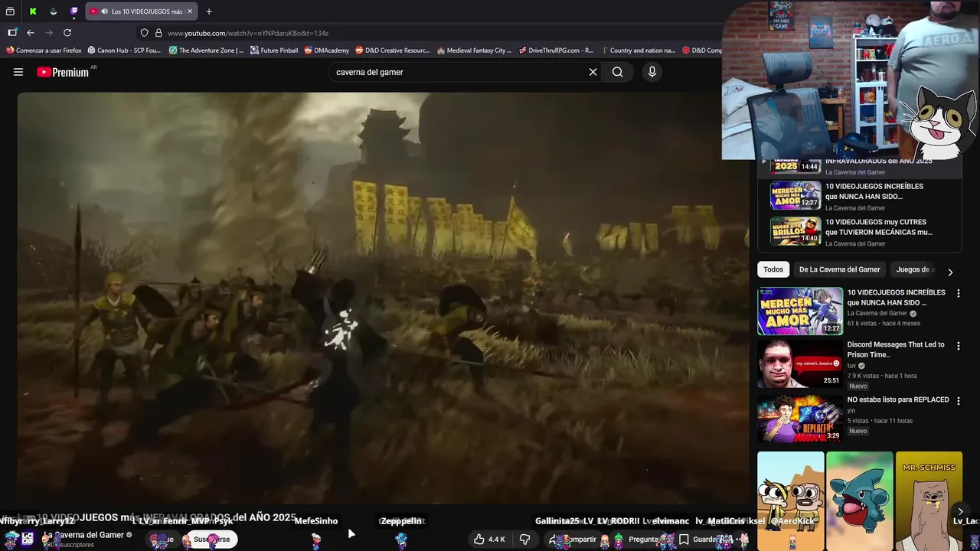Open Discord Messages That Led to title

[x=896, y=350]
